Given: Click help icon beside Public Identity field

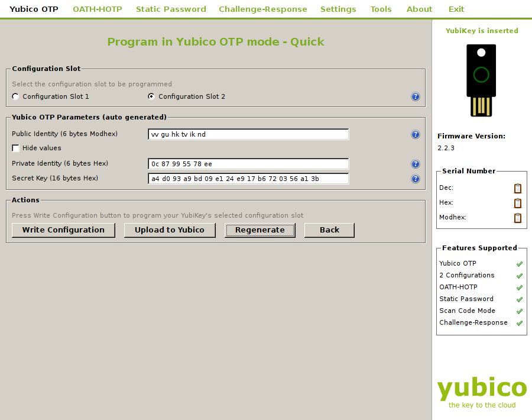Looking at the screenshot, I should tap(416, 134).
